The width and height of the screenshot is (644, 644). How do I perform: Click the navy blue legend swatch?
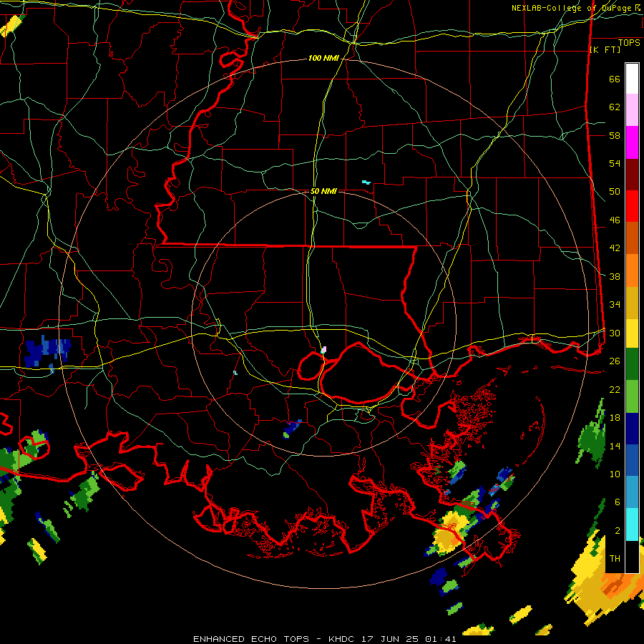(x=632, y=429)
